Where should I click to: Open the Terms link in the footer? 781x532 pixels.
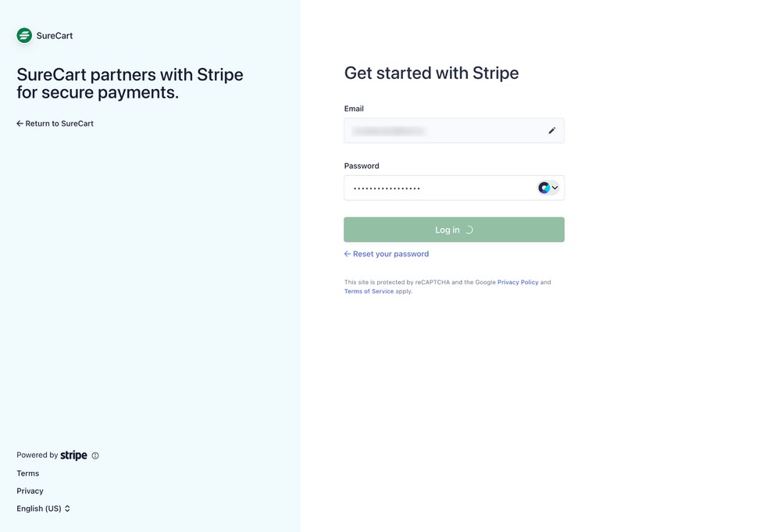tap(27, 473)
